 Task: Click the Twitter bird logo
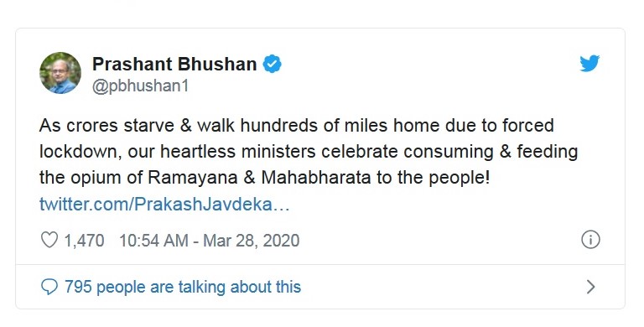(x=589, y=63)
